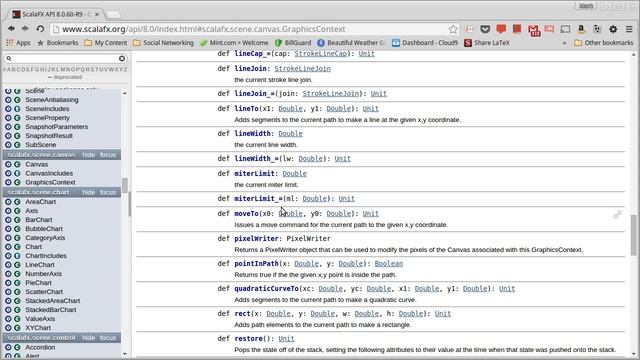
Task: Click the gear extension icon in toolbar
Action: pos(613,29)
